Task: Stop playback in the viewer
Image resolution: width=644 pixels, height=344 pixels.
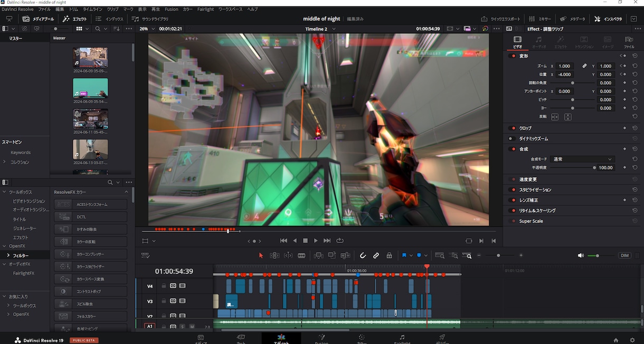Action: click(305, 240)
